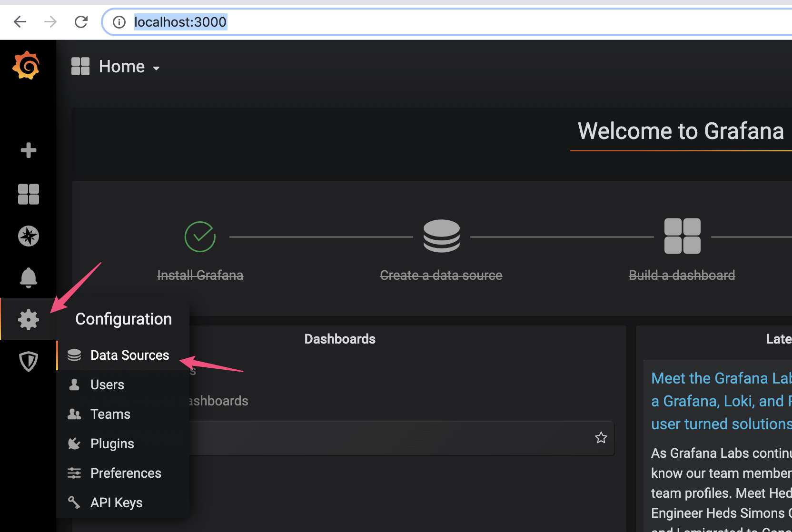Viewport: 792px width, 532px height.
Task: Open the Dashboards sidebar icon
Action: [29, 194]
